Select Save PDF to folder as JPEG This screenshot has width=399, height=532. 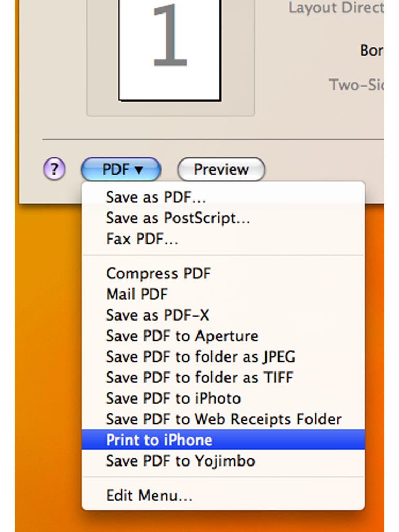pyautogui.click(x=223, y=357)
